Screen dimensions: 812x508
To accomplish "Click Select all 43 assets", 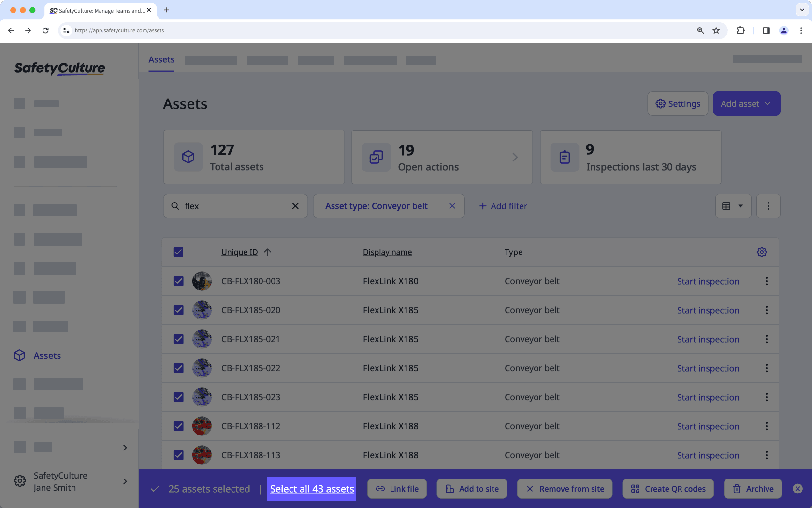I will pyautogui.click(x=312, y=489).
